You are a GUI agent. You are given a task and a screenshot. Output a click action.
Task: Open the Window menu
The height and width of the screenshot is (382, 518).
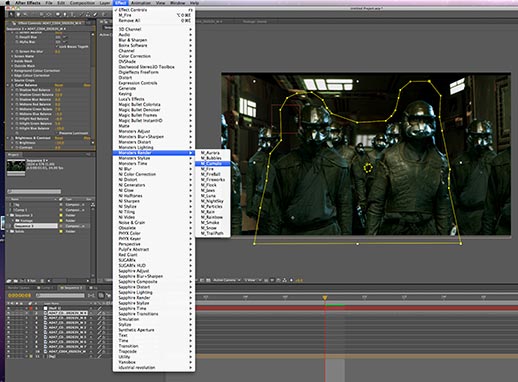pyautogui.click(x=177, y=3)
